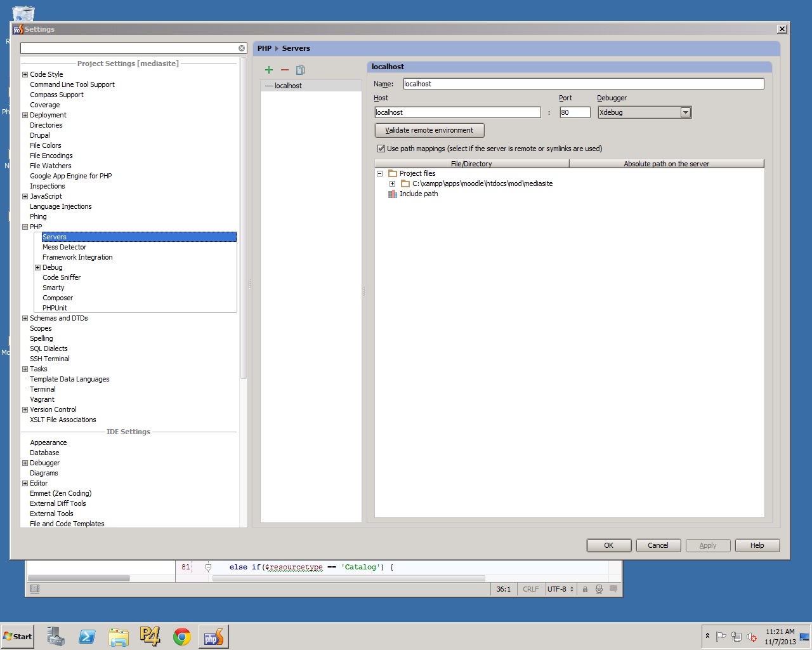The width and height of the screenshot is (812, 650).
Task: Click the settings search box
Action: 129,48
